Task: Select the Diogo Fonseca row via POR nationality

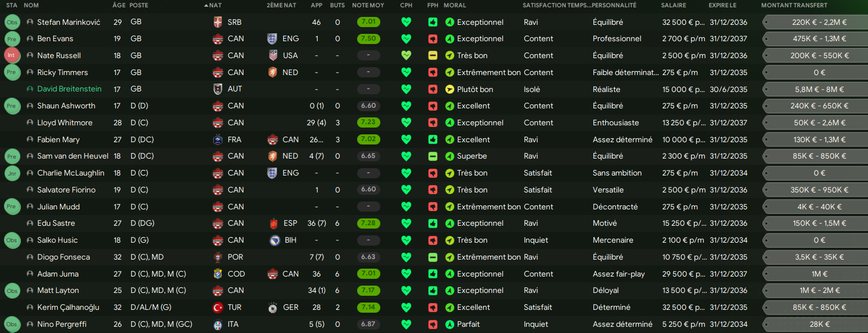Action: click(235, 257)
